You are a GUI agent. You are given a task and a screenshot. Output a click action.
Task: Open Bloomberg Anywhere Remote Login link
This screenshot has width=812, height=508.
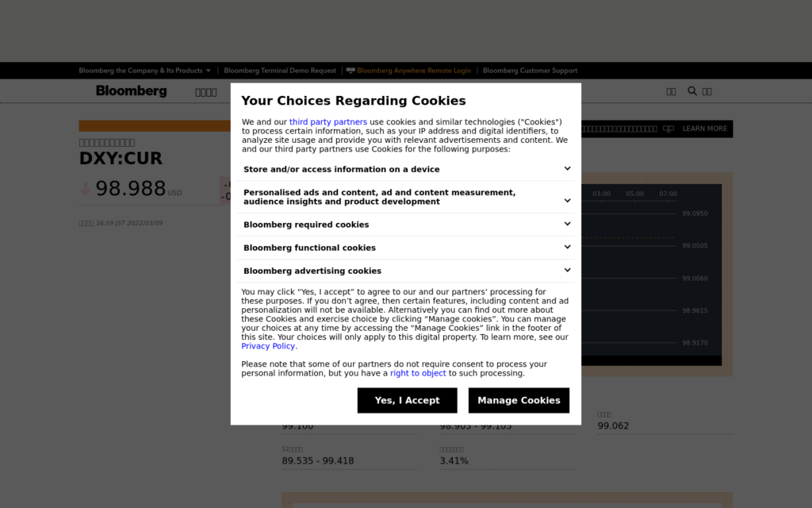(414, 71)
